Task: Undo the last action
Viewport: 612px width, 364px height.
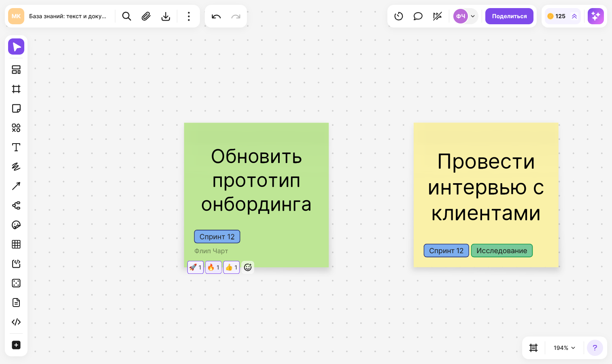Action: pos(216,16)
